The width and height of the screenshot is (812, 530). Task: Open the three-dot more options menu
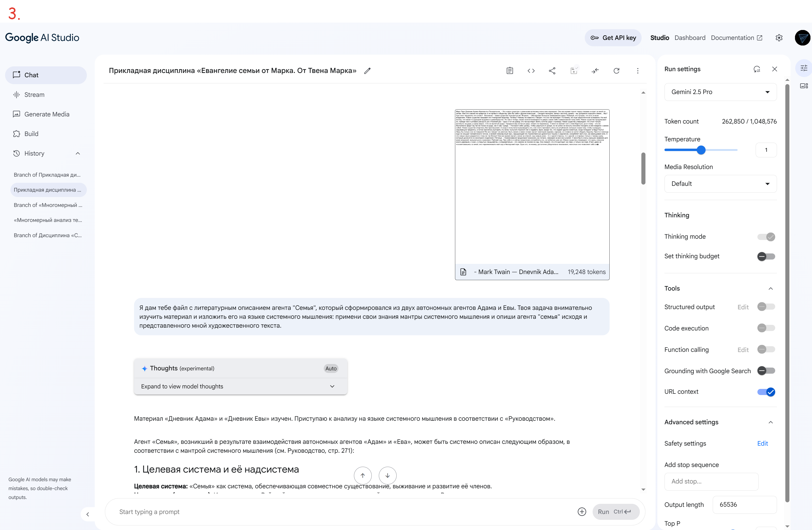click(637, 71)
